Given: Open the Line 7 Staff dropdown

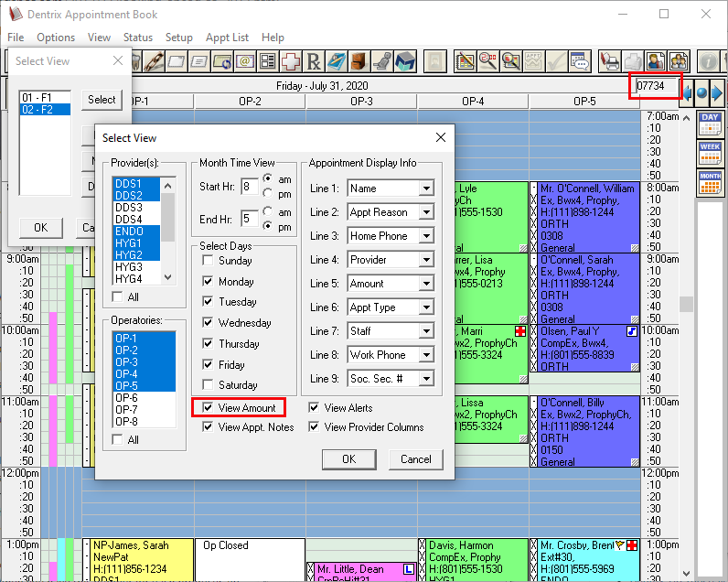Looking at the screenshot, I should tap(426, 331).
